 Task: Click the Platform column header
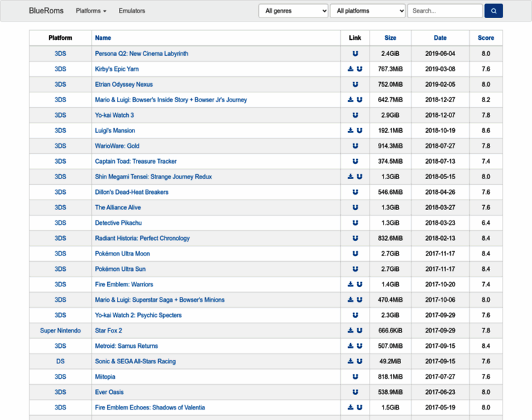[x=60, y=38]
